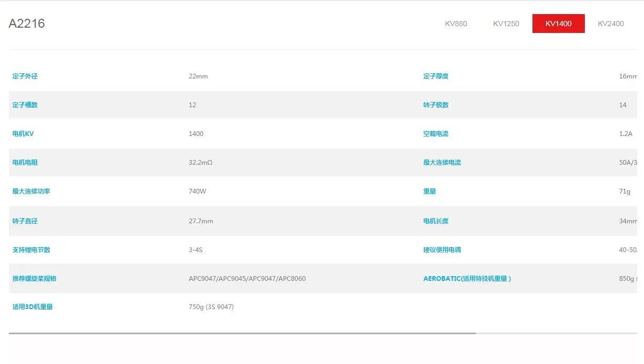Click the 重量 label
Image resolution: width=644 pixels, height=364 pixels.
click(430, 191)
